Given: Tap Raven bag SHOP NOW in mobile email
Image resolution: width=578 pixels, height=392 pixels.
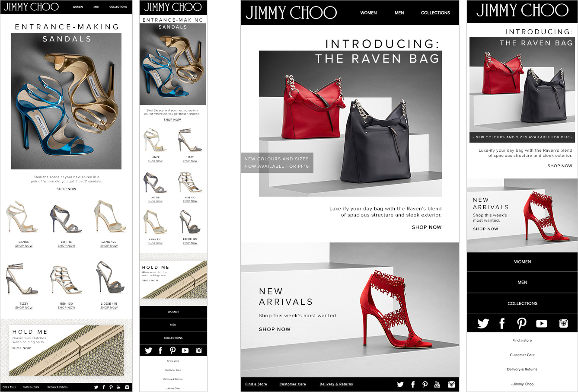Looking at the screenshot, I should tap(560, 166).
